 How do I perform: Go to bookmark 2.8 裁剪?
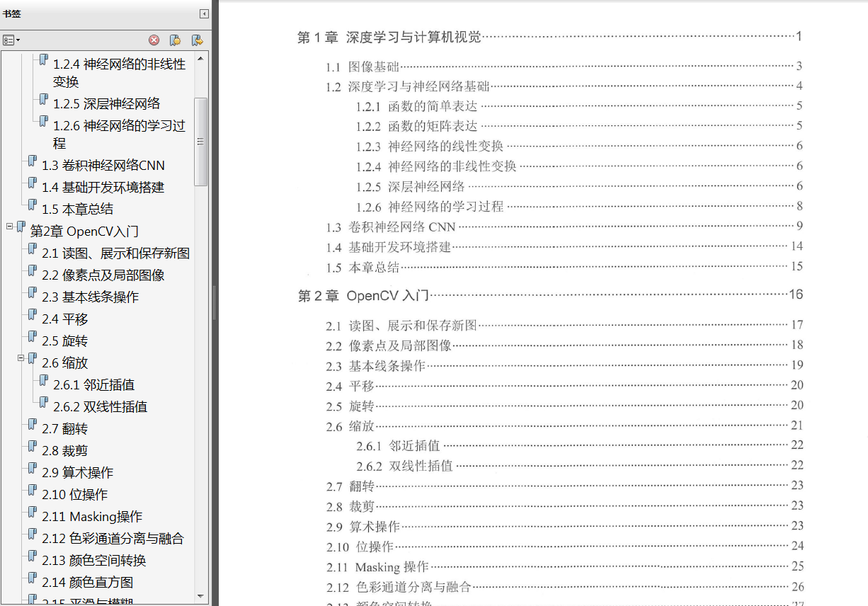click(x=64, y=451)
